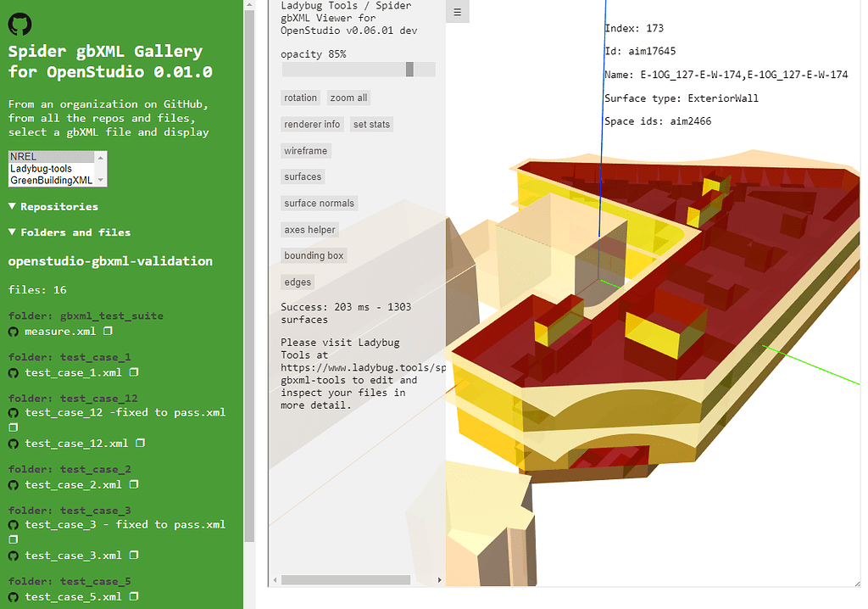Enable the bounding box display

click(314, 254)
